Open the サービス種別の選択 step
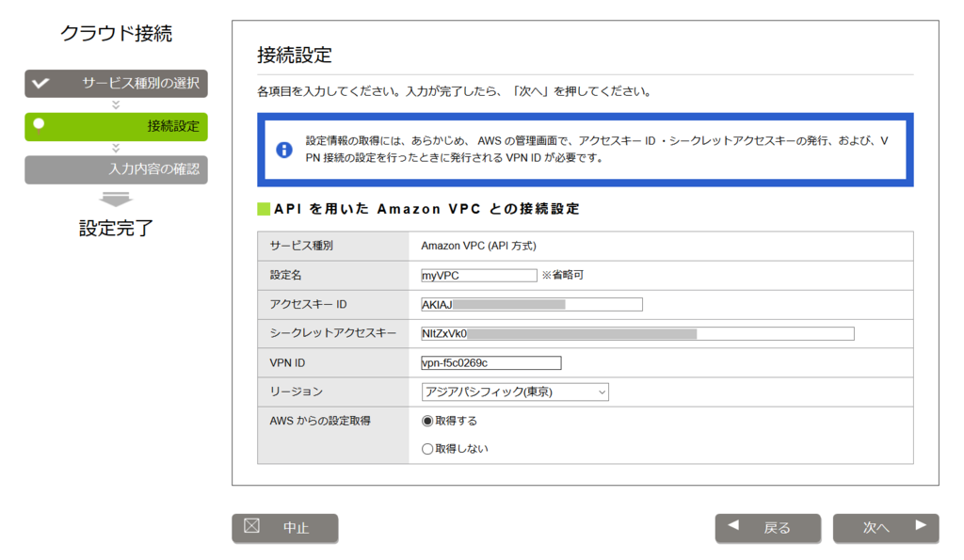 tap(116, 84)
